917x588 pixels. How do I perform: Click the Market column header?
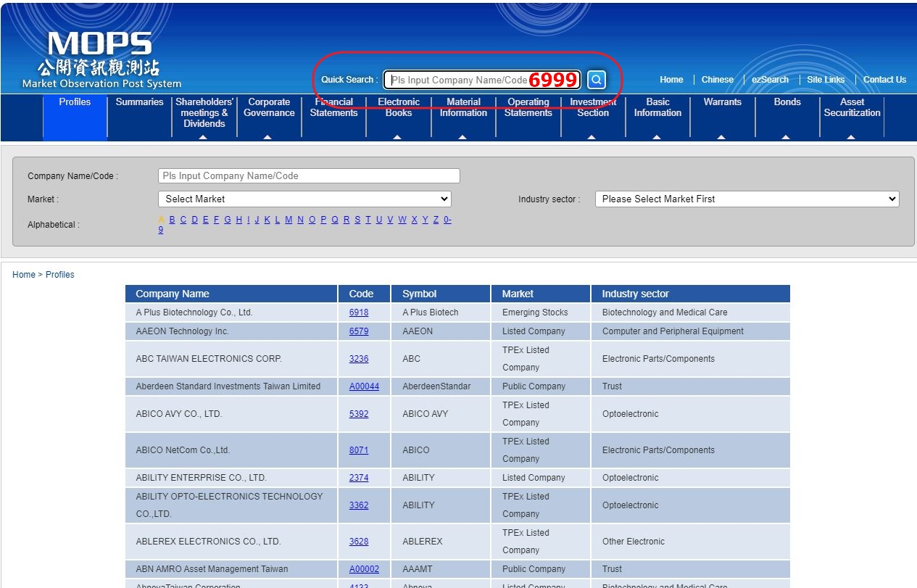(x=542, y=294)
